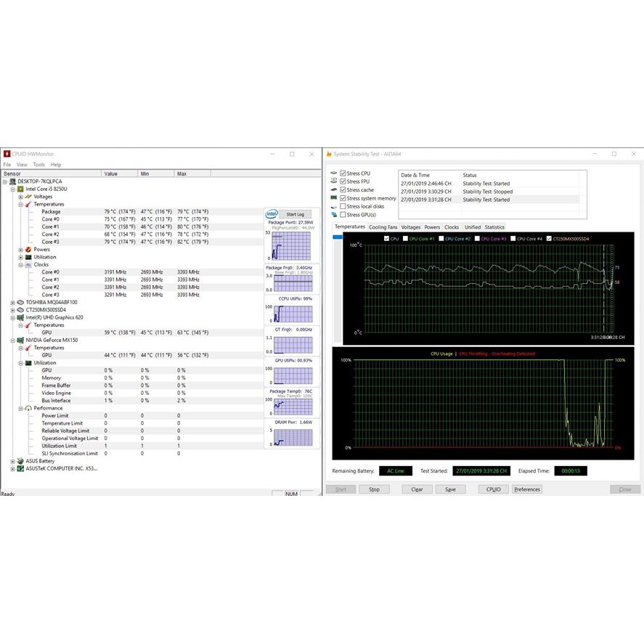Open the Tools menu in HWMonitor
The image size is (644, 644).
[38, 165]
